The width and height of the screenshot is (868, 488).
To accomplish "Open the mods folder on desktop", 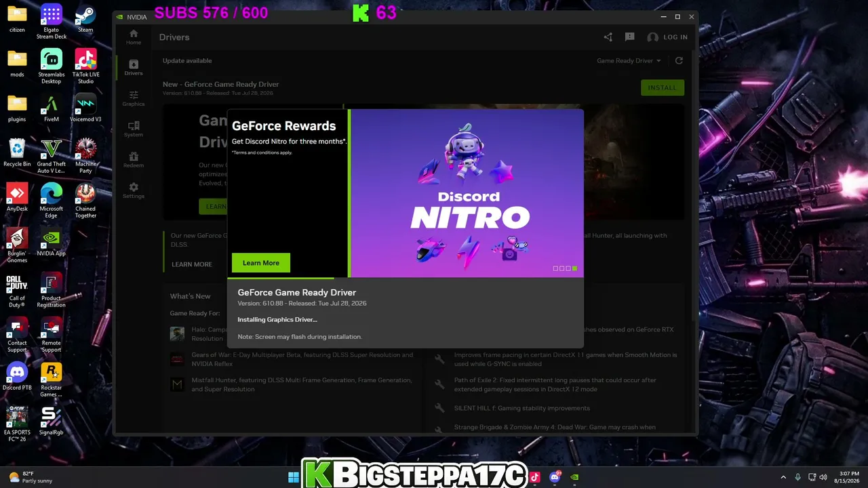I will coord(17,64).
